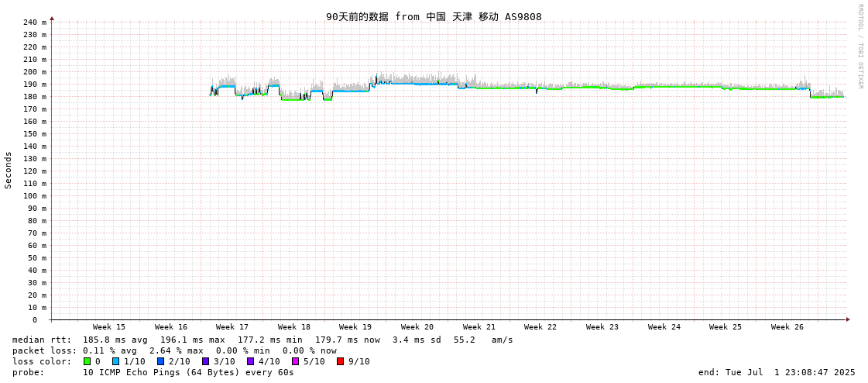Click the probe ICMP Echo Pings description

click(x=188, y=372)
